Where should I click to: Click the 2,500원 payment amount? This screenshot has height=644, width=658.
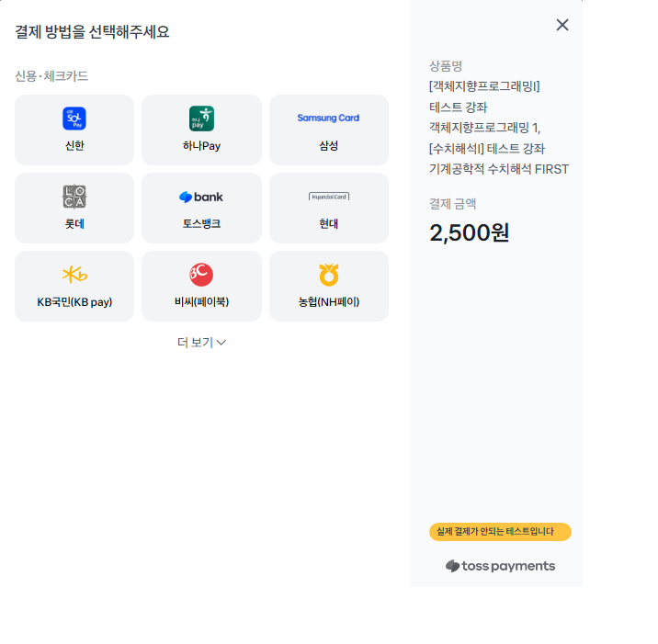470,232
